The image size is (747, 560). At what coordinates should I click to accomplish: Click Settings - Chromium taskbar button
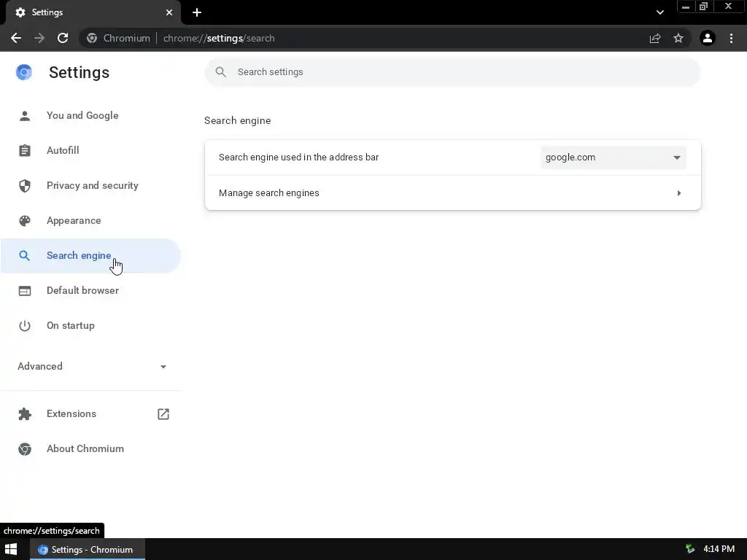click(x=88, y=549)
